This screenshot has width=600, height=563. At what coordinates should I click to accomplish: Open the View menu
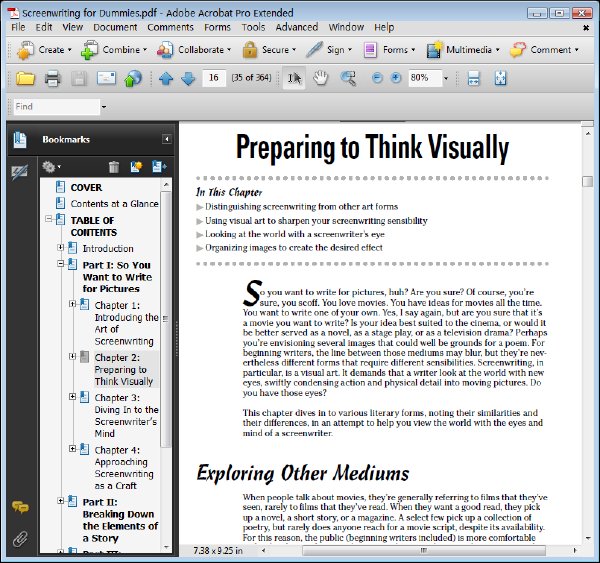(72, 27)
